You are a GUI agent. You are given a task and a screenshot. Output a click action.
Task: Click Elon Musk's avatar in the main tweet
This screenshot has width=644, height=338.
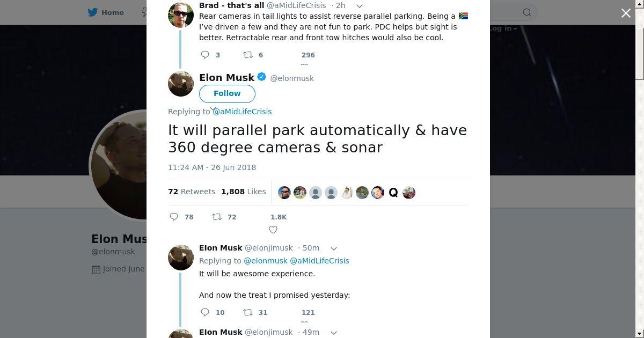coord(181,84)
